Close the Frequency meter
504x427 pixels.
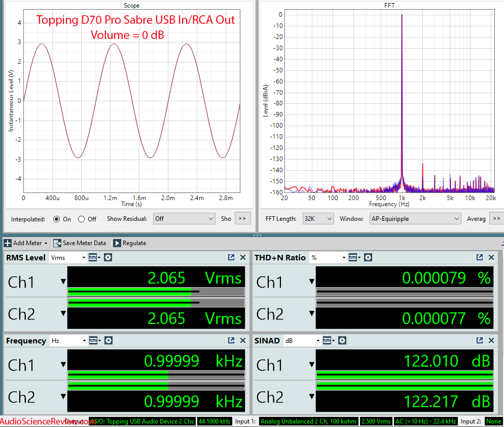[243, 340]
